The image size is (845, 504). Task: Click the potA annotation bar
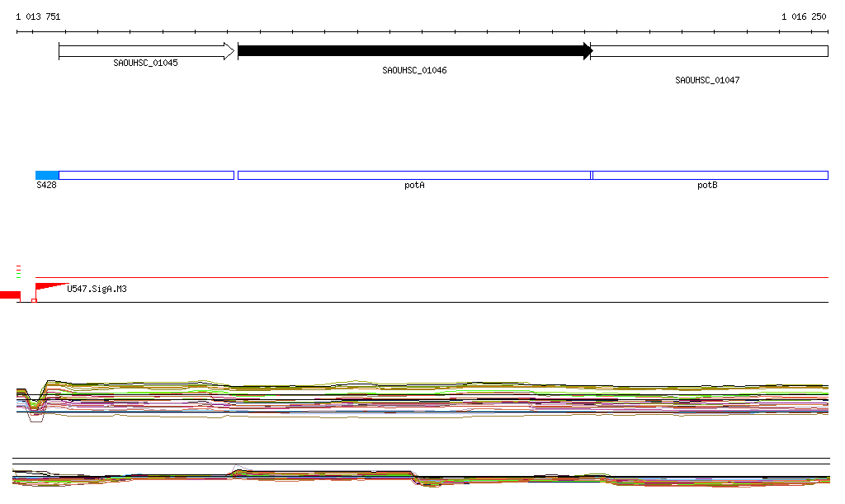[x=414, y=175]
